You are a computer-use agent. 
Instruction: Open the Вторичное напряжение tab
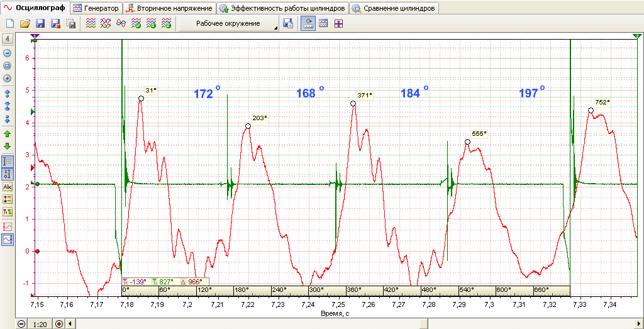(x=170, y=8)
